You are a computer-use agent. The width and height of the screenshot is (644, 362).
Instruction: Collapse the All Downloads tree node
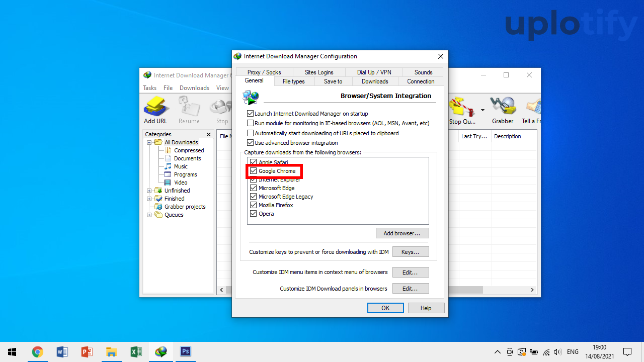pos(149,142)
